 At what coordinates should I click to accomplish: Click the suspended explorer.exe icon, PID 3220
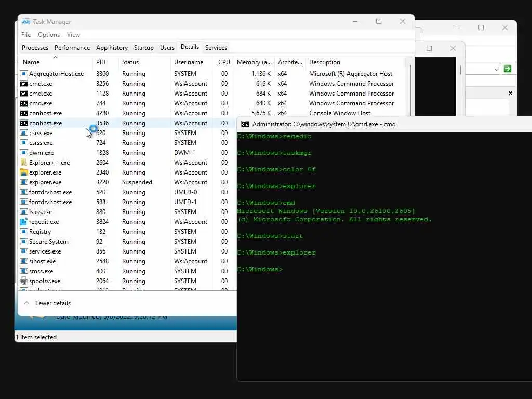24,182
